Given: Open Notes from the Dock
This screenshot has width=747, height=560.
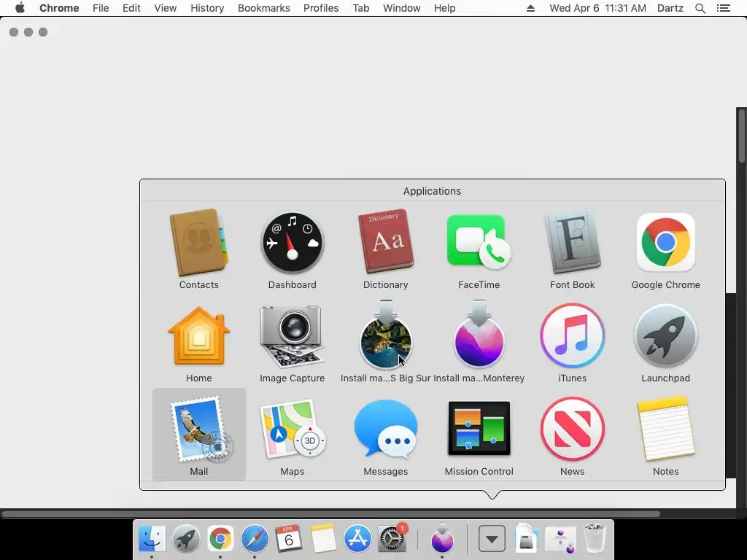Looking at the screenshot, I should (x=323, y=539).
